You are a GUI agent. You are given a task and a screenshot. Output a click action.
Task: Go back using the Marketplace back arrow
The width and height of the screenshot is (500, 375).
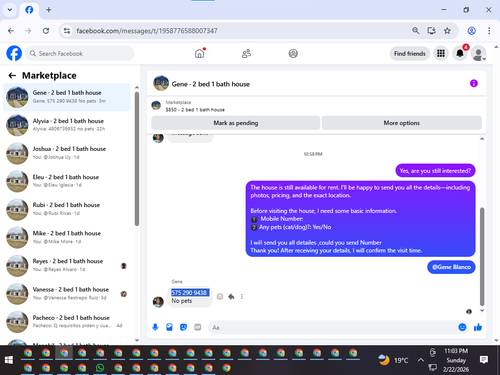[x=12, y=76]
